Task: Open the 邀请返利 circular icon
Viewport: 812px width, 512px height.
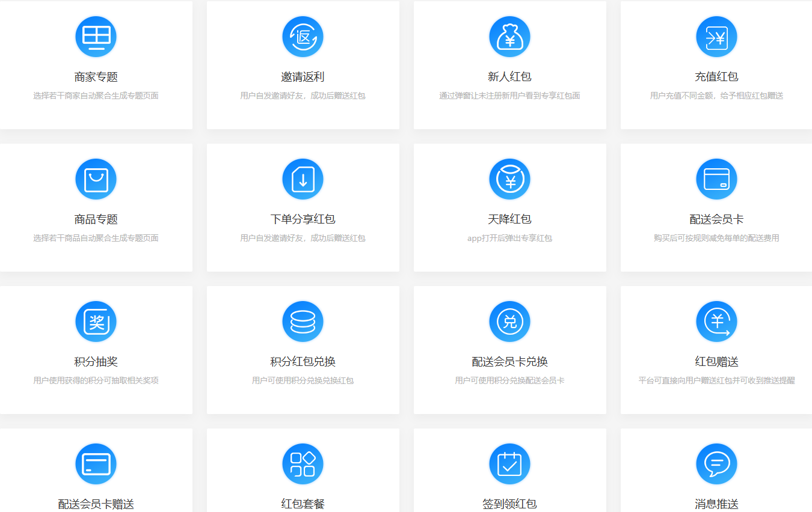Action: coord(303,37)
